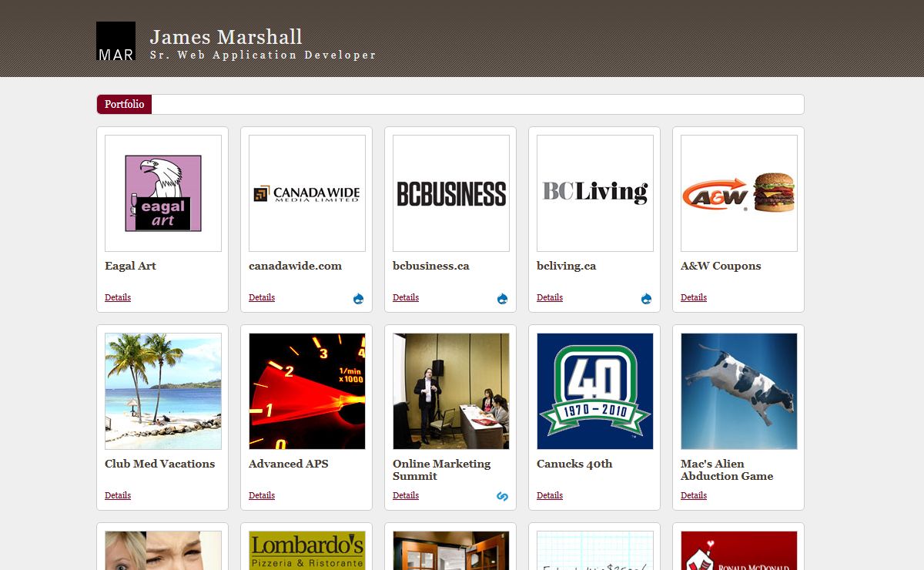Open Details for Club Med Vacations

coord(118,495)
